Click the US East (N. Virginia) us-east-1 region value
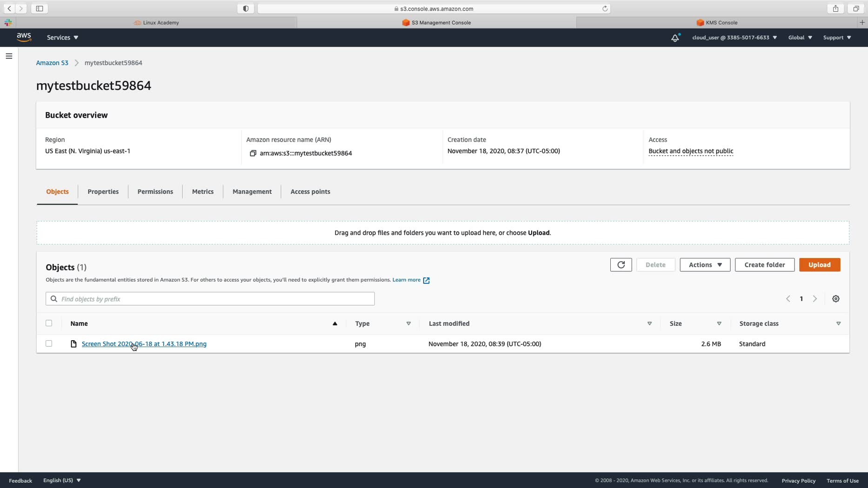868x488 pixels. [87, 151]
